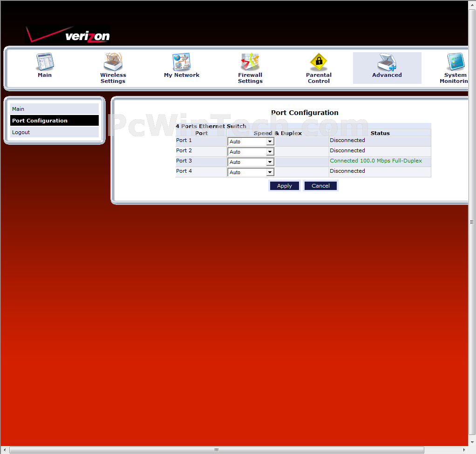Select Main in the left sidebar menu
476x454 pixels.
tap(54, 109)
